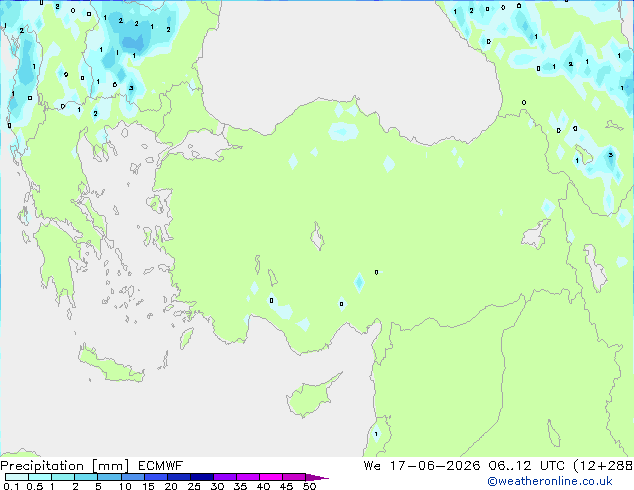634x490 pixels.
Task: Click the legend value label '10'
Action: [x=125, y=486]
